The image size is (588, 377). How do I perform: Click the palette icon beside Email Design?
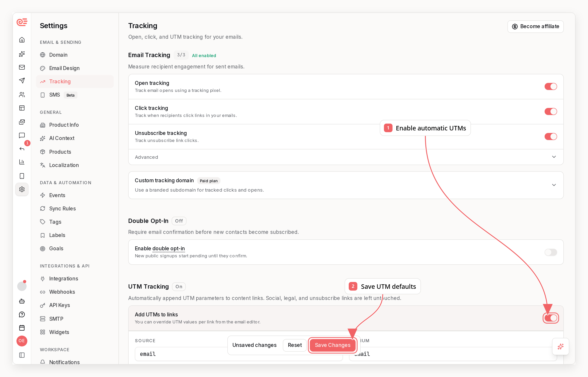(43, 68)
